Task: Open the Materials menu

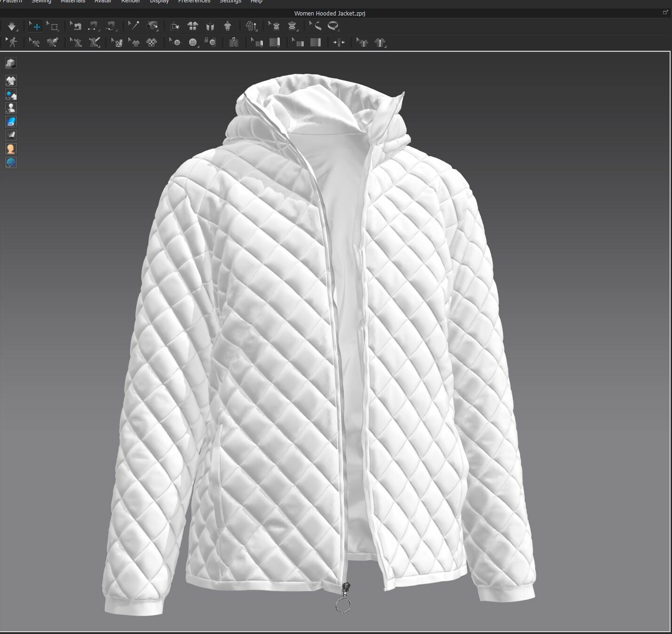Action: click(72, 2)
